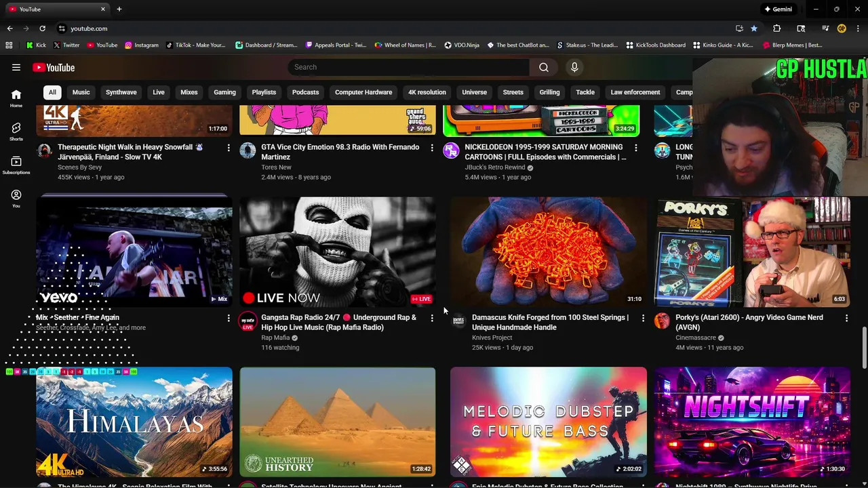This screenshot has width=868, height=488.
Task: Play the Melodic Dubstep & Future Bass thumbnail
Action: (549, 422)
